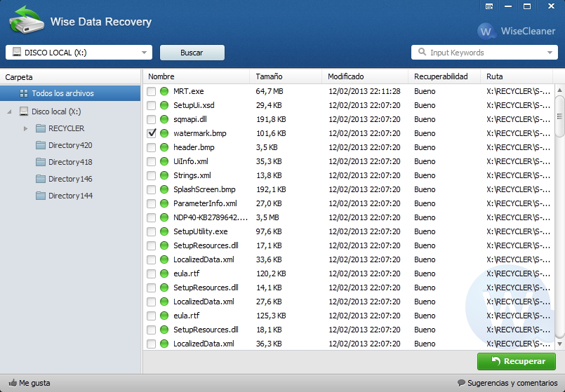Click the Buscar button

click(192, 53)
